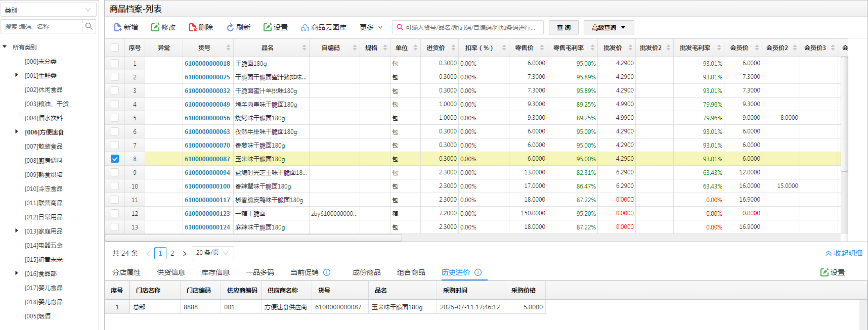
Task: Select the [004]酒水饮料 category
Action: [44, 118]
